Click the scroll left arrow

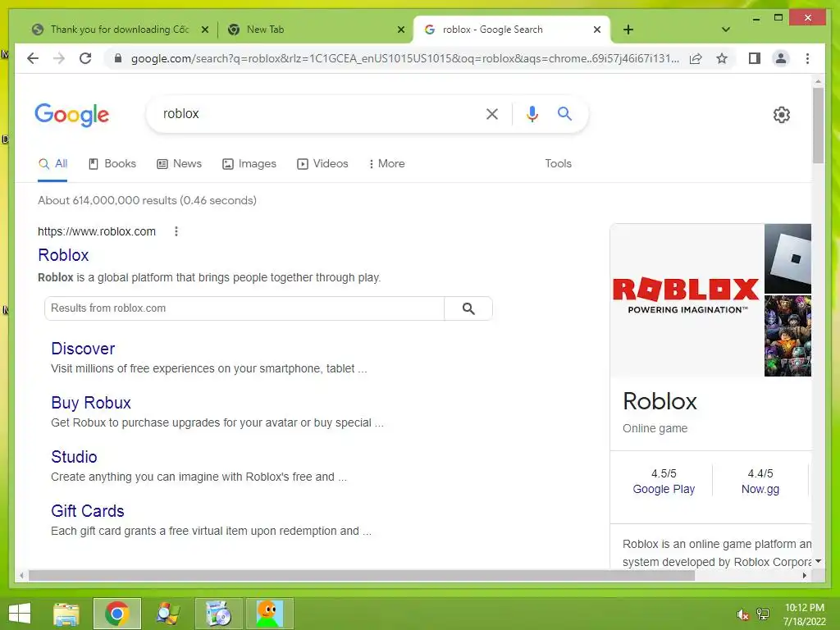coord(21,576)
